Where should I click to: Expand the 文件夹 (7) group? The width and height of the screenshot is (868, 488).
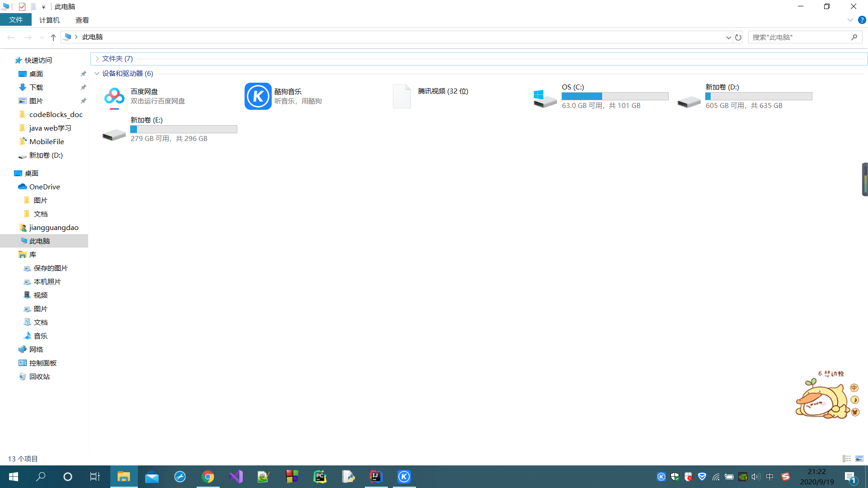97,59
